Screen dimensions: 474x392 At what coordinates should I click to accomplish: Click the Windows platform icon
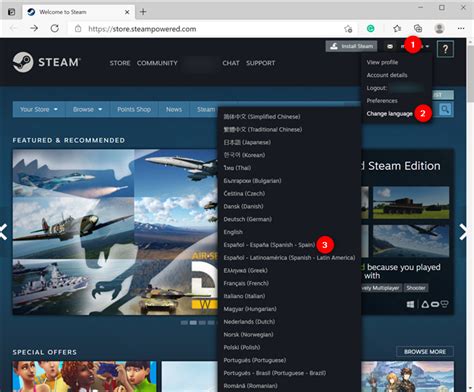pyautogui.click(x=410, y=304)
